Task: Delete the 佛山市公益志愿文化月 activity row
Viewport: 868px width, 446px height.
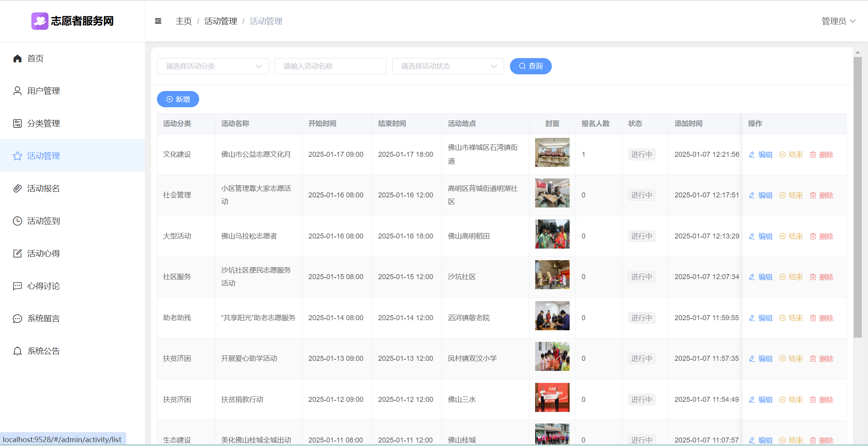Action: 821,155
